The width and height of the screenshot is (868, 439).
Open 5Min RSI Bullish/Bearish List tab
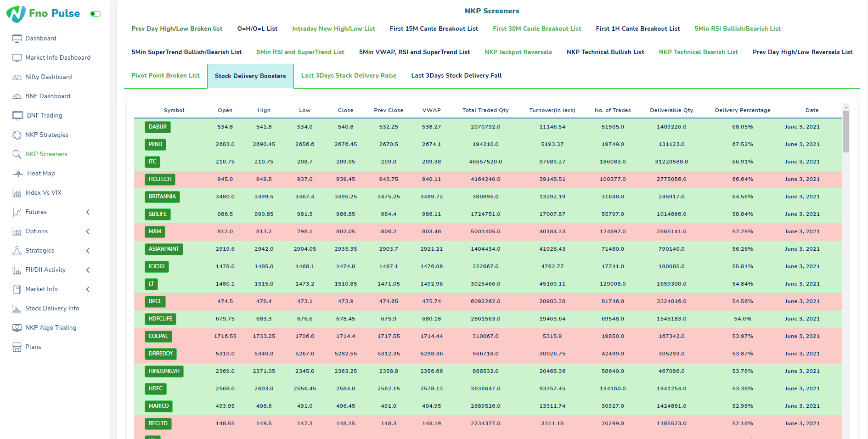click(738, 28)
